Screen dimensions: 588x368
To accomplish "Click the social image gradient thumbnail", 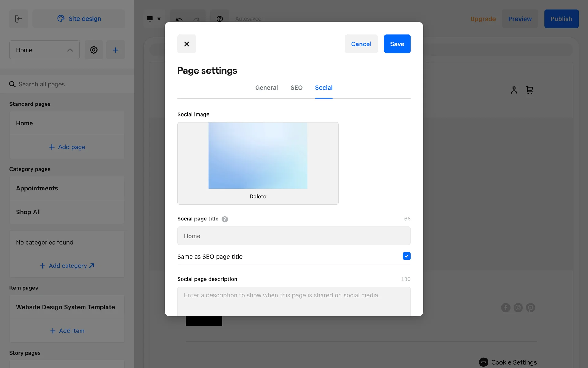I will coord(258,155).
